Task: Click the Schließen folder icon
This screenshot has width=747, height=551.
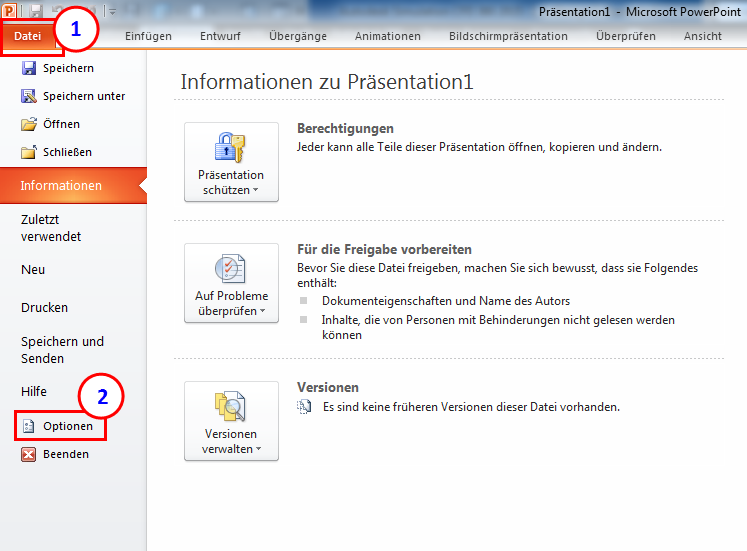Action: 29,152
